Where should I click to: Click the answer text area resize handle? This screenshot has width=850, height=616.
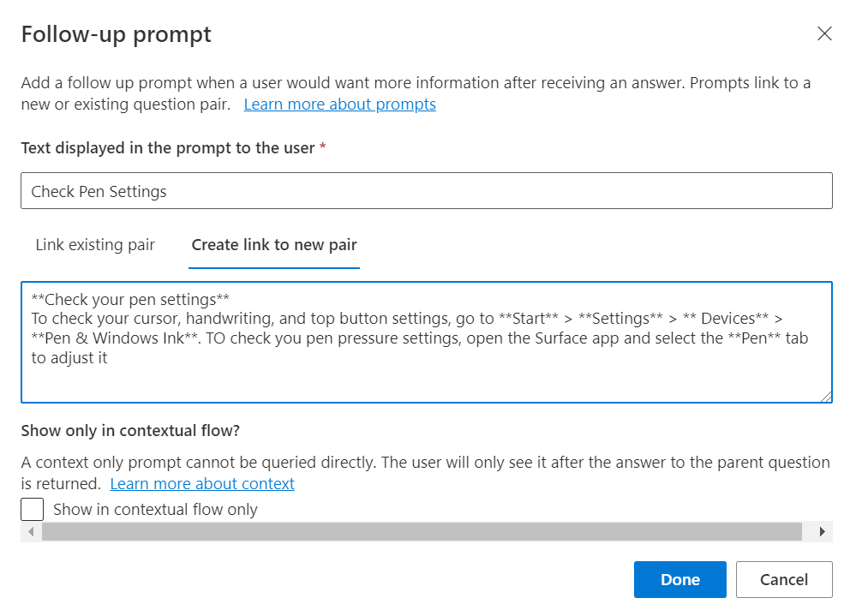click(826, 397)
